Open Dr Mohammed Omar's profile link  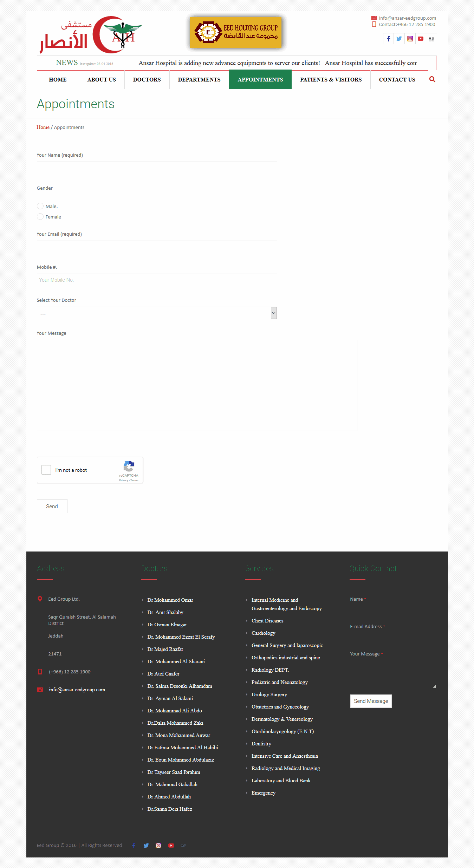[170, 600]
